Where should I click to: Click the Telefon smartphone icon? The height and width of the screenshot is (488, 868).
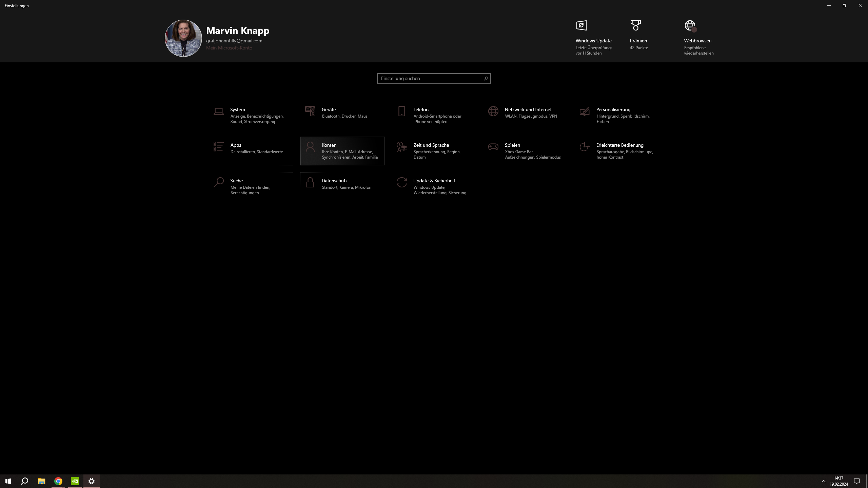pyautogui.click(x=401, y=111)
